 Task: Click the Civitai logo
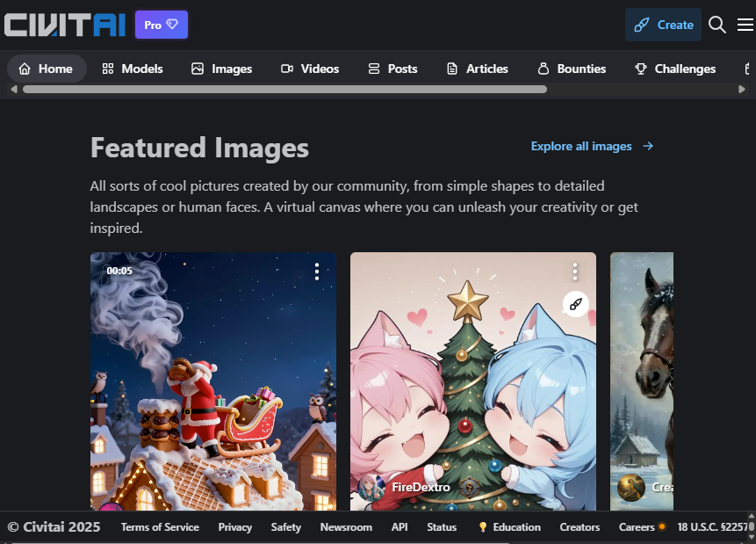(x=64, y=25)
